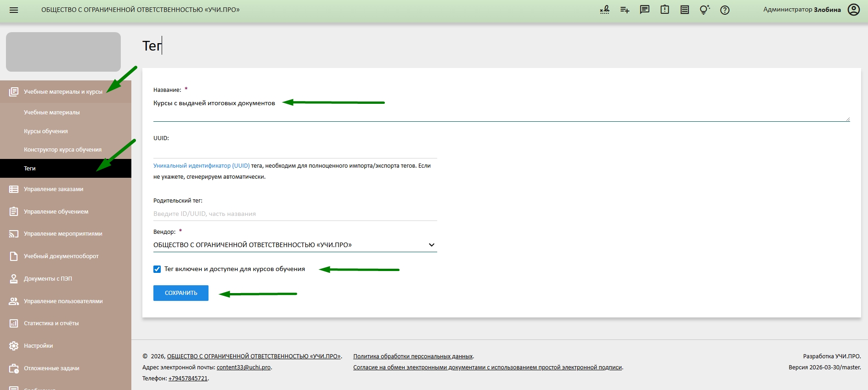The image size is (868, 390).
Task: Open 'Уникальный идентификатор (UUID)' link
Action: [201, 166]
